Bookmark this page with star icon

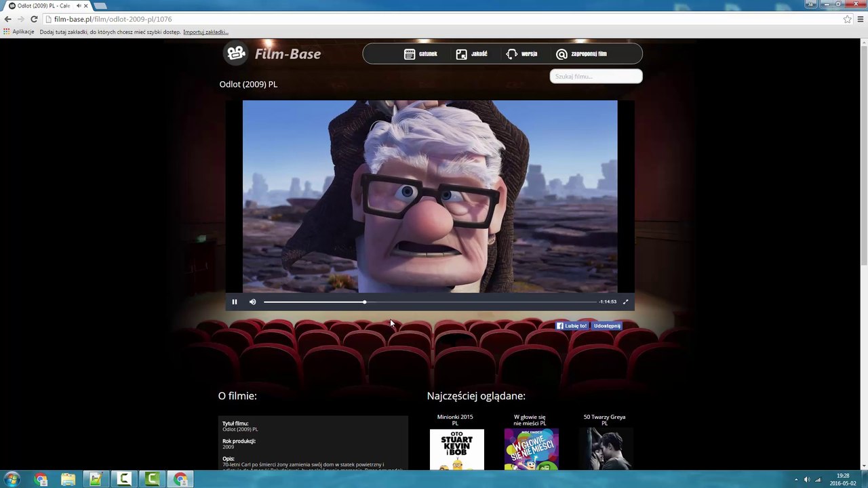847,19
